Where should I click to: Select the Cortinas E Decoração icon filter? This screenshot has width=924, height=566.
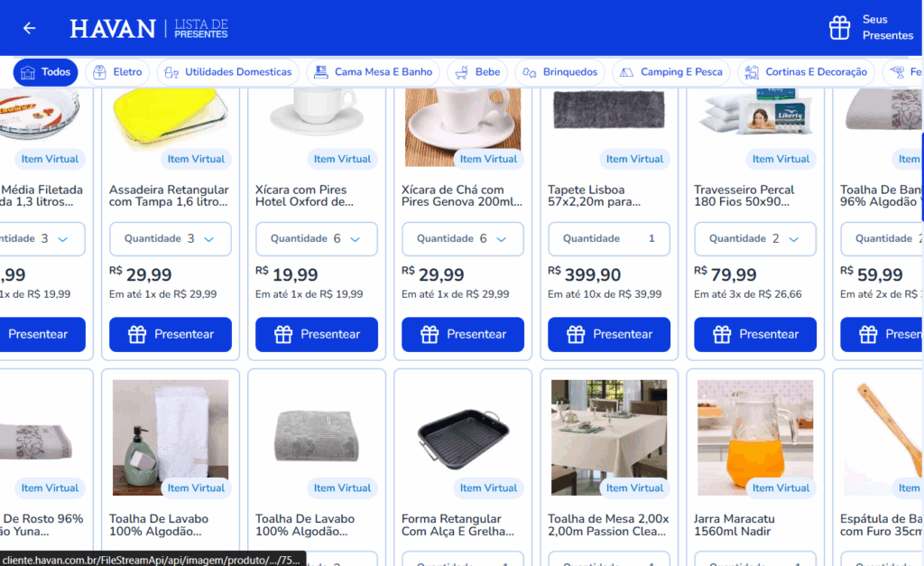click(x=752, y=72)
